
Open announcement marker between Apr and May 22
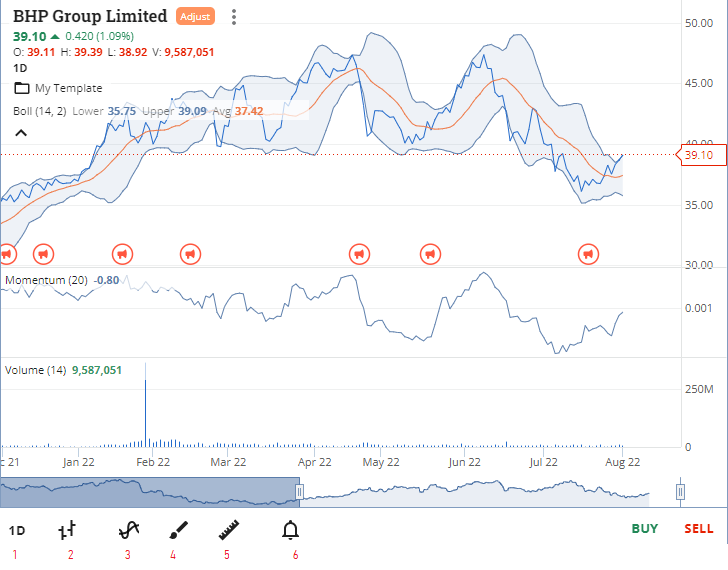point(359,254)
